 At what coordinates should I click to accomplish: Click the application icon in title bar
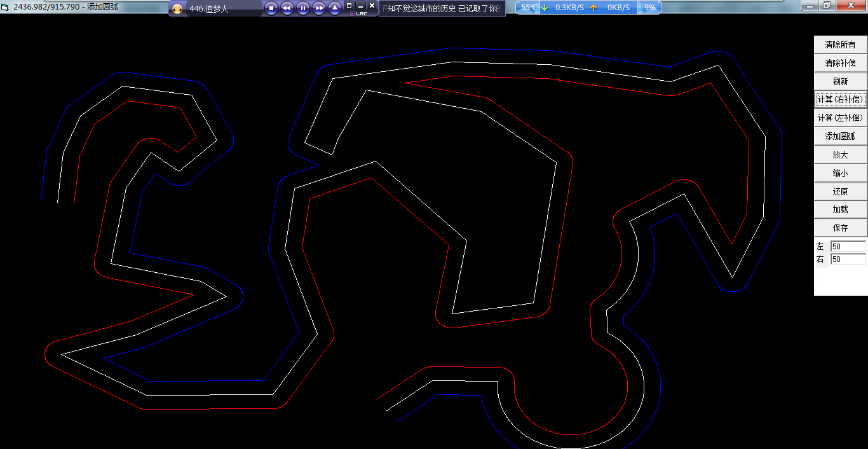click(5, 8)
